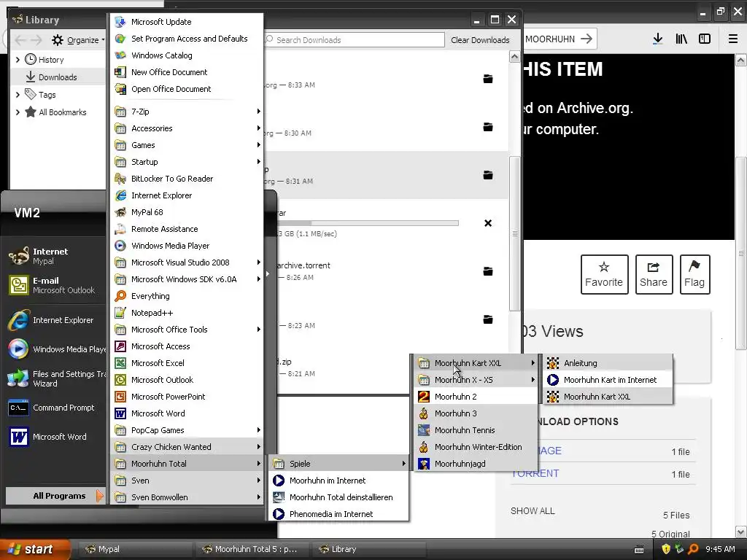Viewport: 747px width, 560px height.
Task: Select Downloads in Library sidebar
Action: tap(58, 77)
